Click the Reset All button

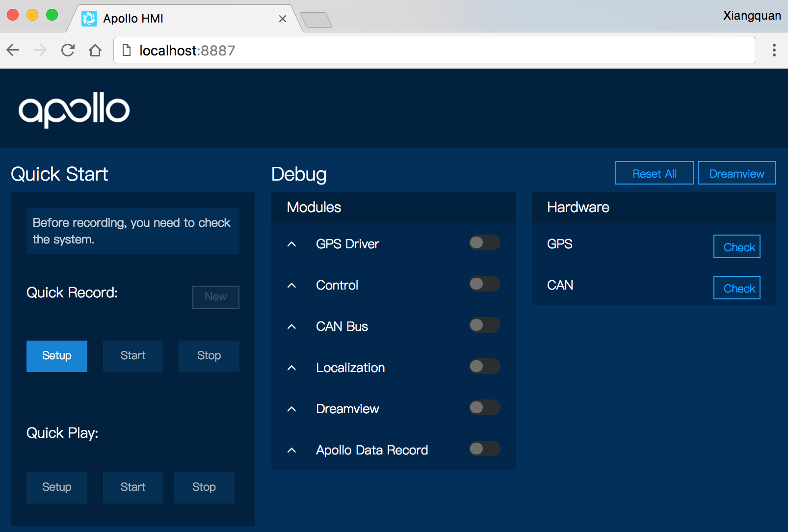[x=654, y=173]
